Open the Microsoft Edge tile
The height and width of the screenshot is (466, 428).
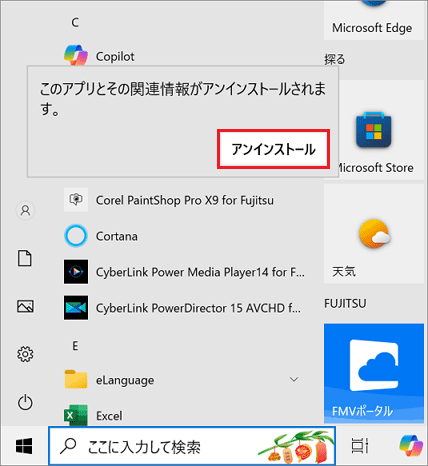[x=374, y=20]
